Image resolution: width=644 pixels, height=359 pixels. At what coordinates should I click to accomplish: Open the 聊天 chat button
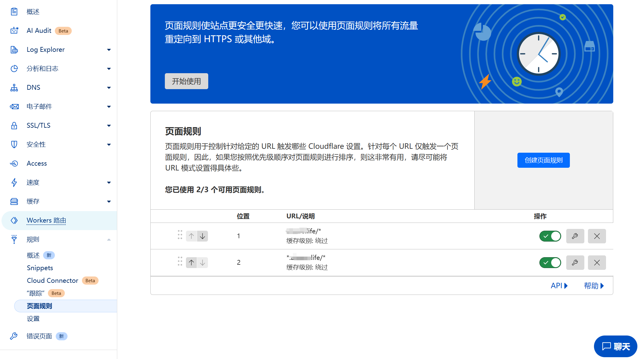(x=615, y=346)
